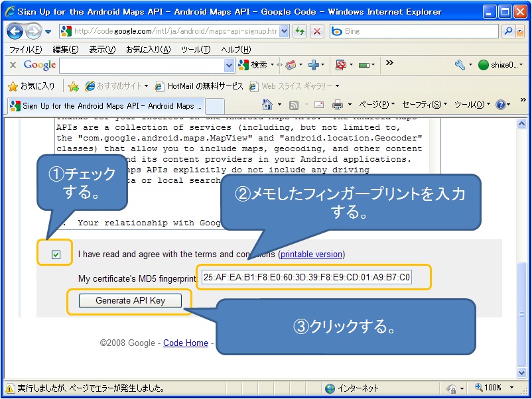Click the Home icon in command bar
Image resolution: width=532 pixels, height=399 pixels.
(267, 105)
